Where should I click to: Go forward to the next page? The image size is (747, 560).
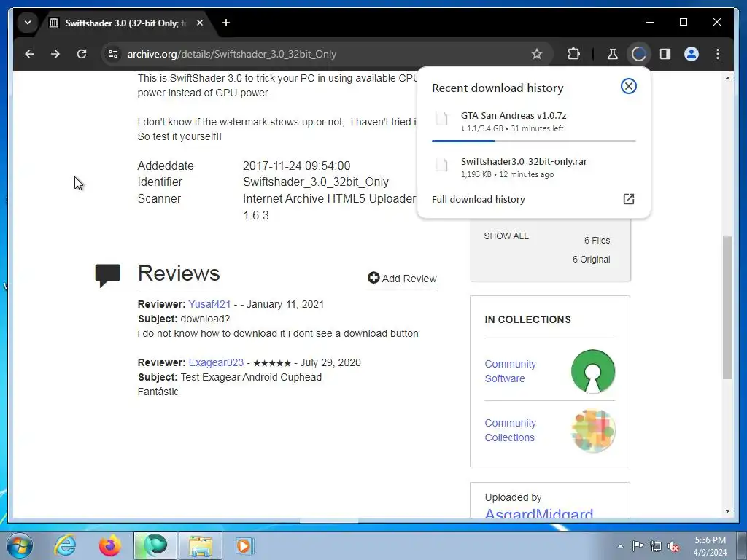point(55,54)
